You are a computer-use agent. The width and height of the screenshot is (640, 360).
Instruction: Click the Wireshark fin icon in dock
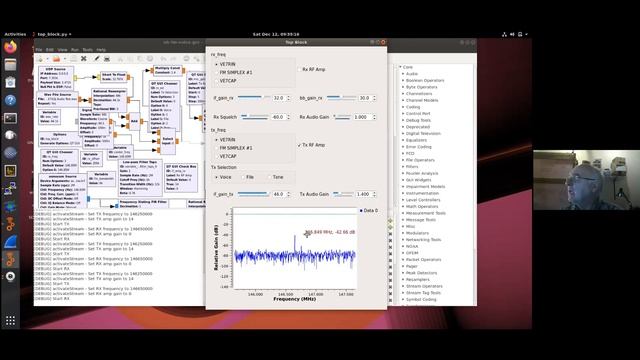10,242
